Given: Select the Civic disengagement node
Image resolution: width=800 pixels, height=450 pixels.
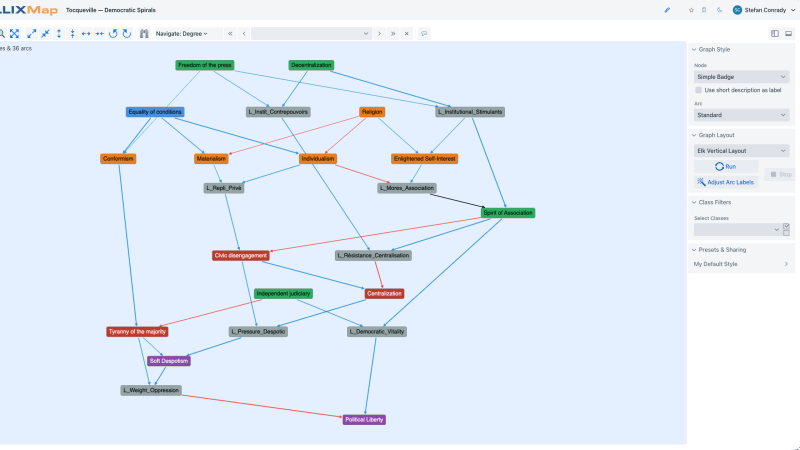Looking at the screenshot, I should point(240,256).
